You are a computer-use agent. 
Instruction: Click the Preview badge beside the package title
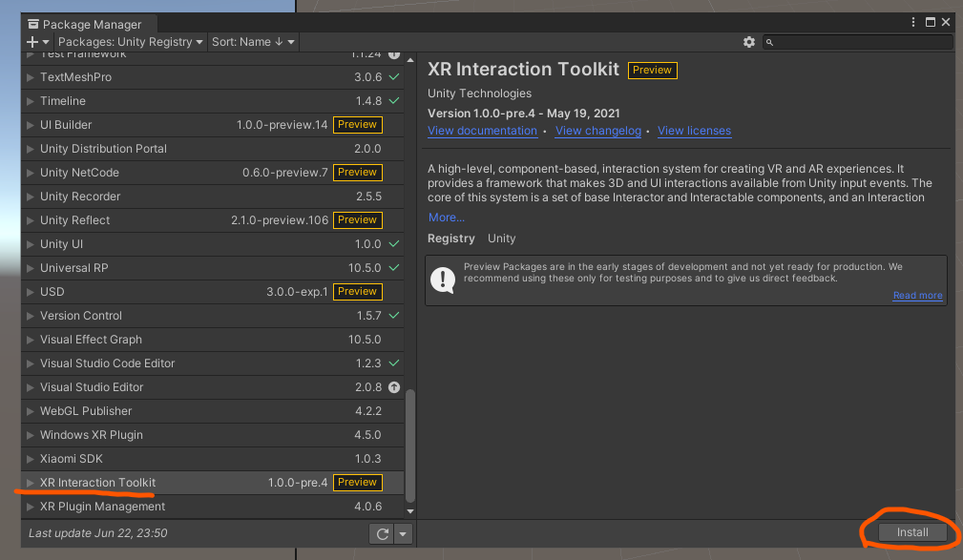652,70
